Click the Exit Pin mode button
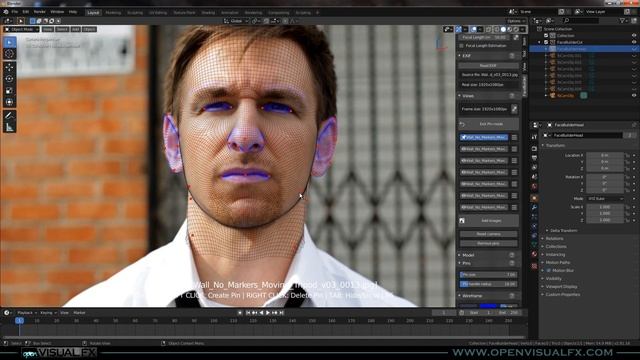 point(488,124)
